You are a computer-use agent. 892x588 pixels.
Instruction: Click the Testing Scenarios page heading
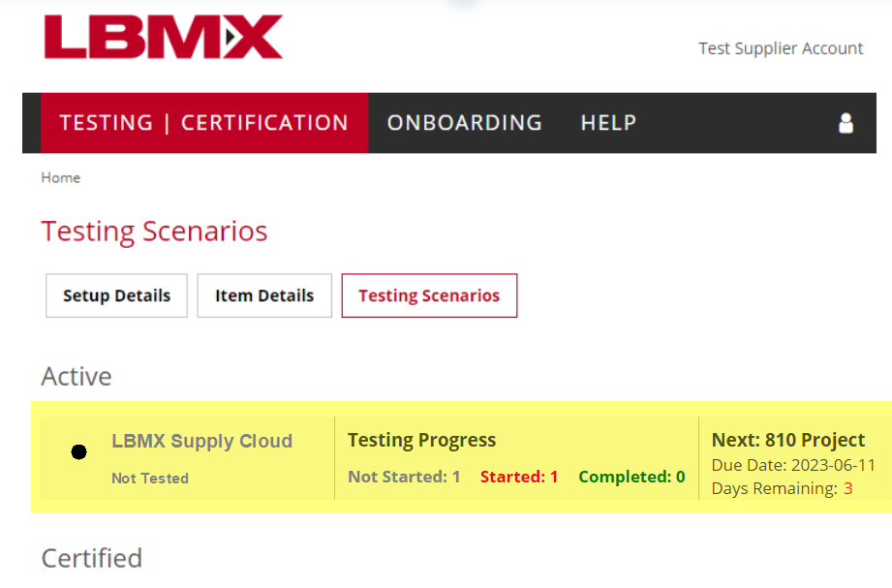(x=154, y=232)
